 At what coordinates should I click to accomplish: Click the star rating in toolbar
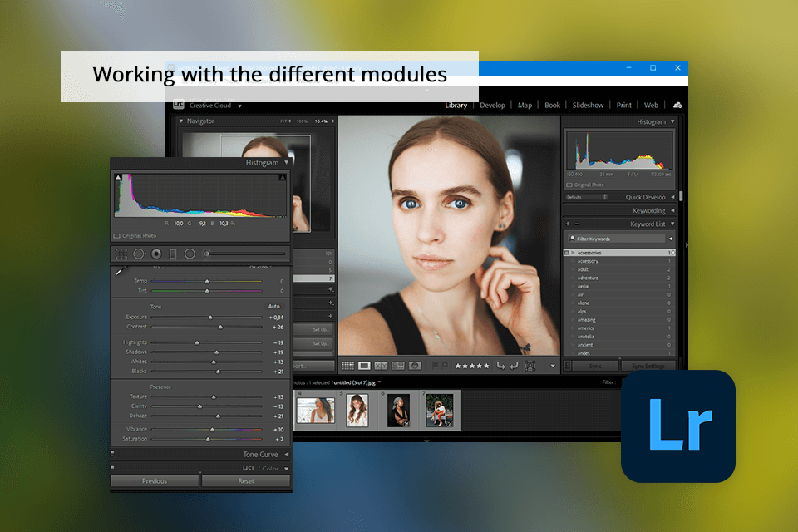point(472,366)
